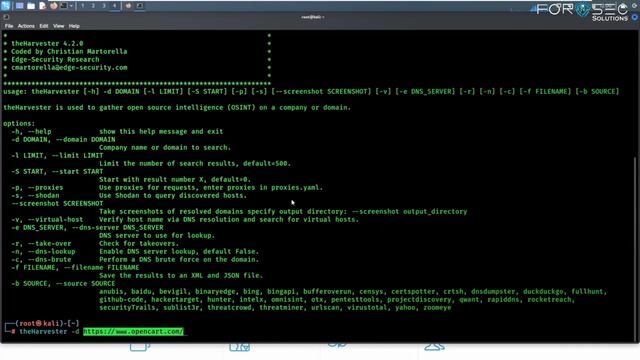This screenshot has width=640, height=360.
Task: Click the 'theHarvester 4.2.0' banner line
Action: 47,43
